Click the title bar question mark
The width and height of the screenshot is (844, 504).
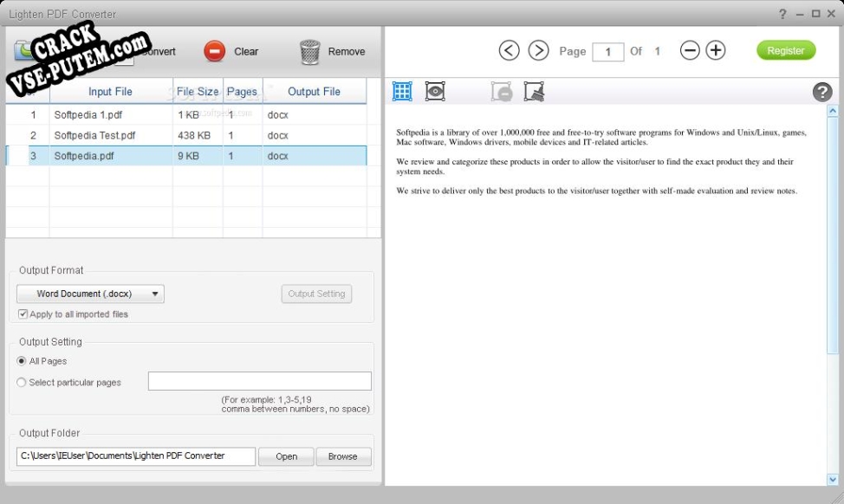click(782, 14)
